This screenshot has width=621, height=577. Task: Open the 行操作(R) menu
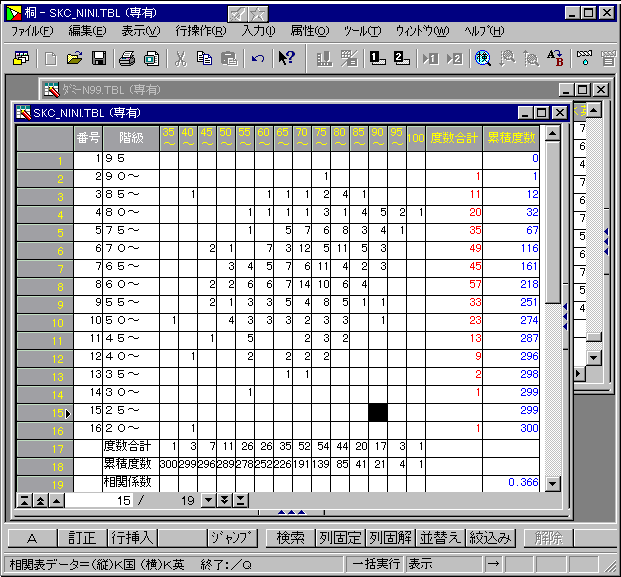coord(200,31)
